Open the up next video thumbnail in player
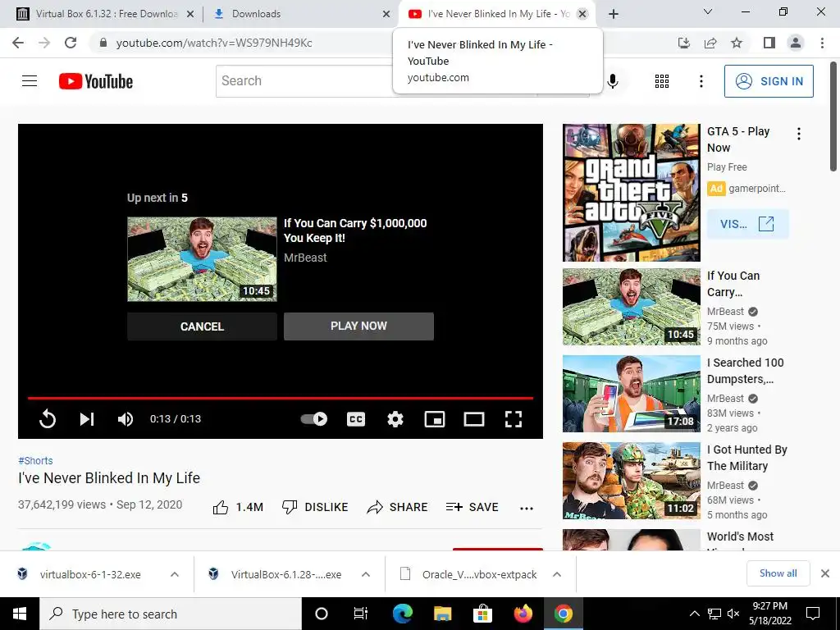840x630 pixels. (202, 259)
